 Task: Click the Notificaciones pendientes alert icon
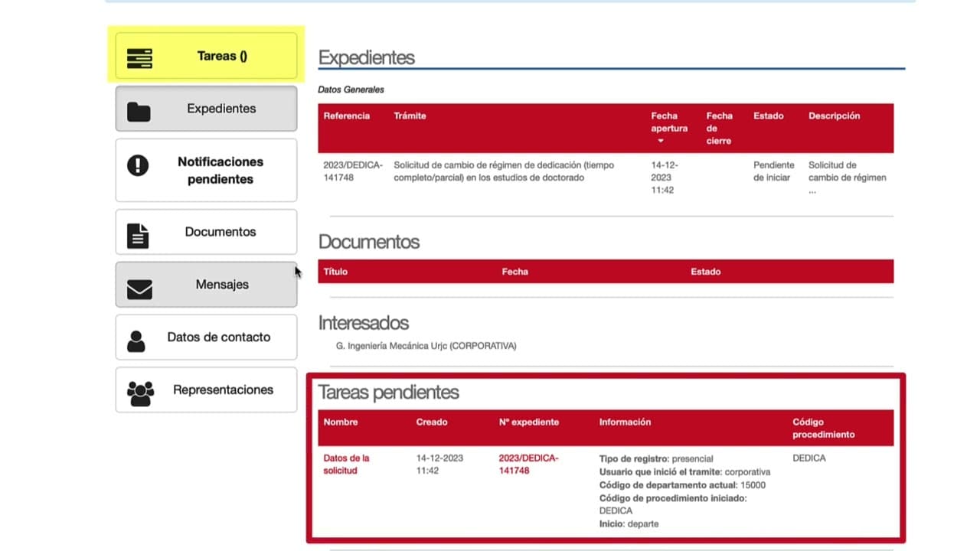click(x=138, y=165)
